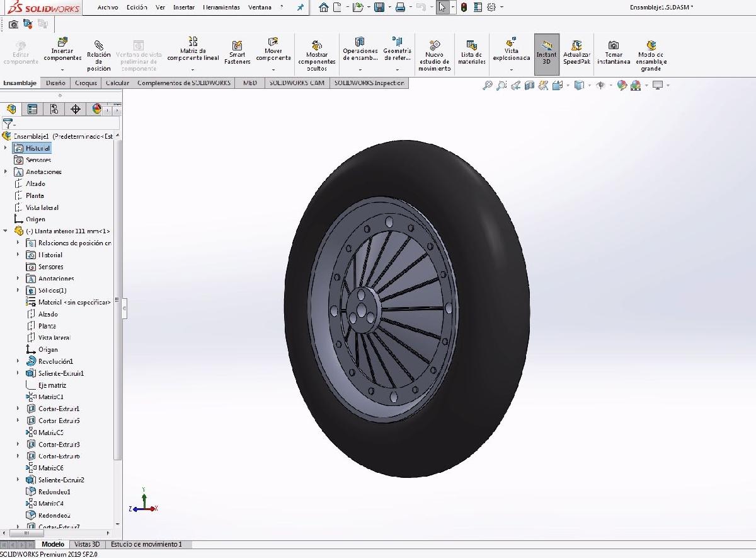
Task: Collapse the Llanta interior 111 mm component
Action: click(x=6, y=231)
